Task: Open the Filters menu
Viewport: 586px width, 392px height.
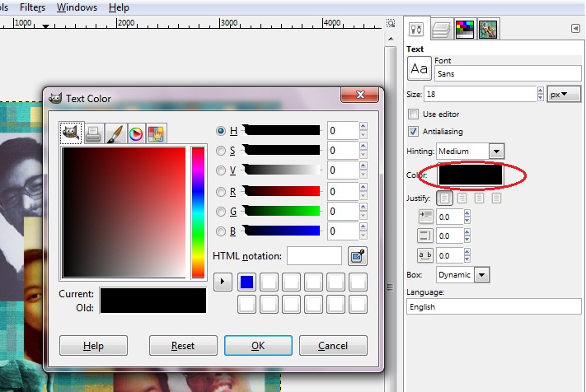Action: (32, 7)
